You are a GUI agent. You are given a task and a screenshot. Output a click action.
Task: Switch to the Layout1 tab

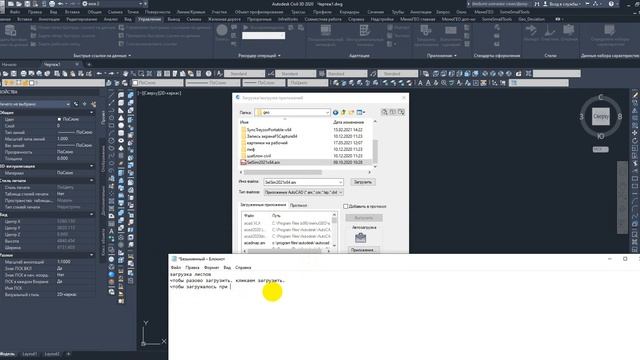pos(30,354)
